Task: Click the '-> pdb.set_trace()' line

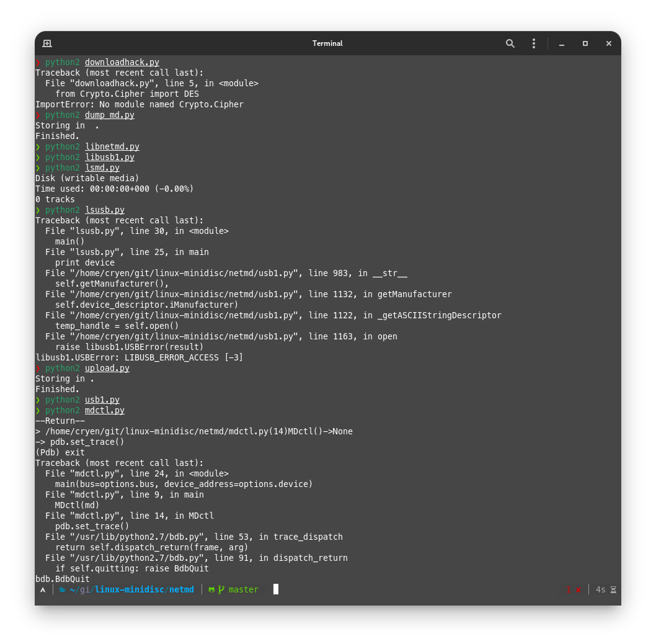Action: click(80, 442)
